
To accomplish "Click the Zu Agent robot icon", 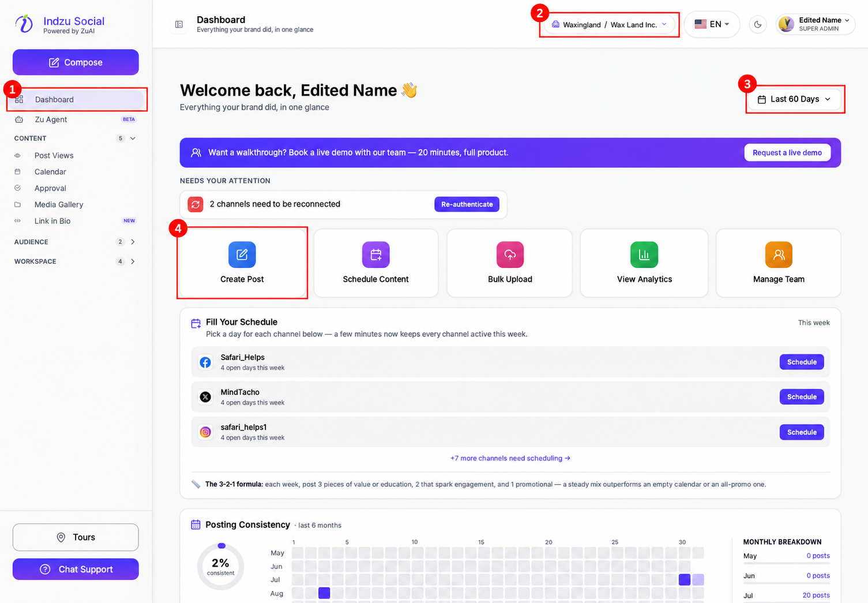I will coord(19,119).
